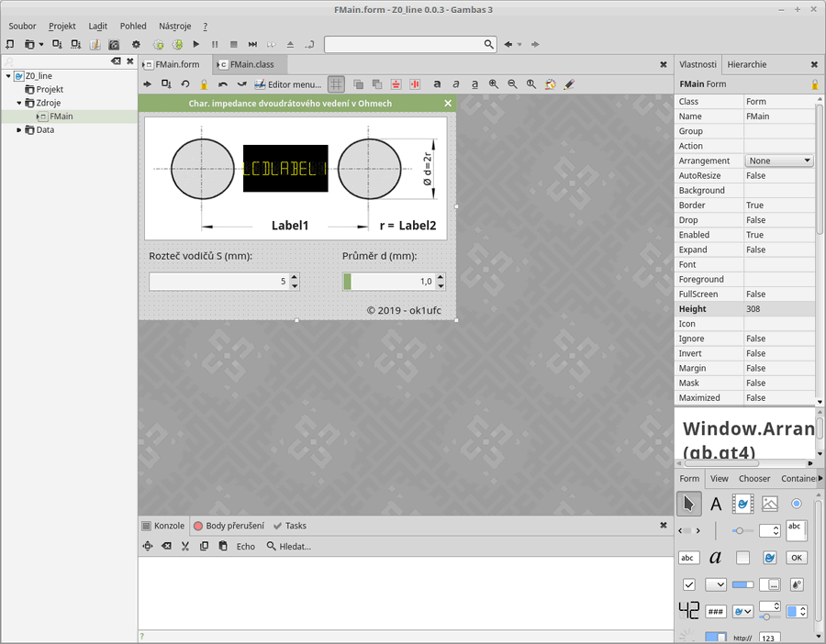Open project properties gear icon
826x644 pixels.
click(136, 44)
